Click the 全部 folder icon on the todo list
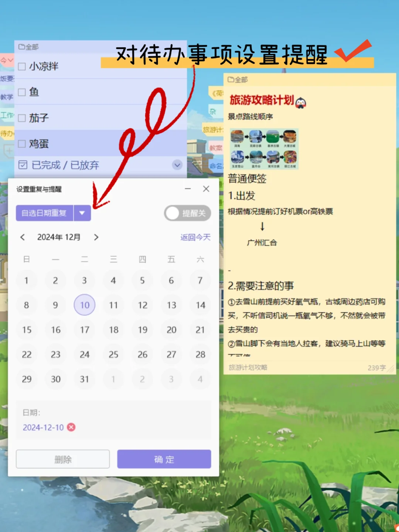This screenshot has height=532, width=399. pos(21,47)
